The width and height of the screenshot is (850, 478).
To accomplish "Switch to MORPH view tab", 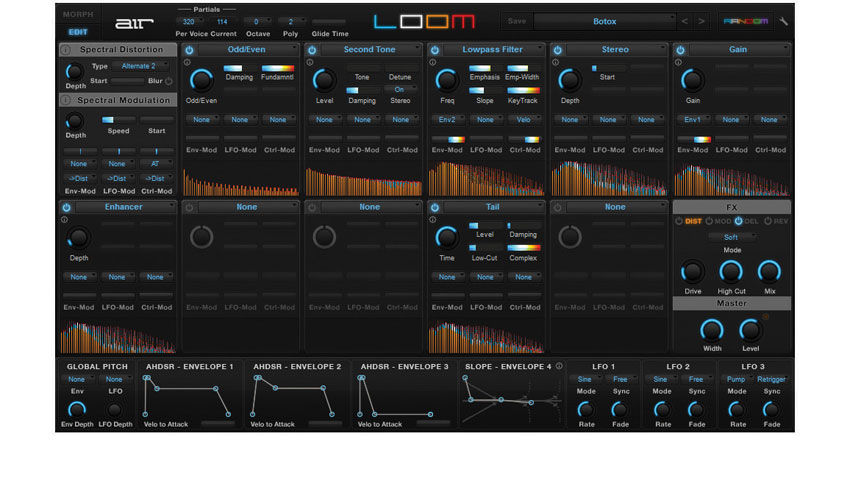I will tap(78, 15).
